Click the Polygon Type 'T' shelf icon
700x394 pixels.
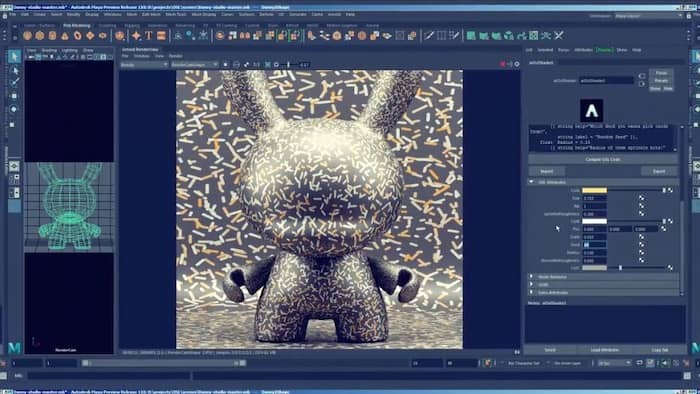pyautogui.click(x=149, y=36)
